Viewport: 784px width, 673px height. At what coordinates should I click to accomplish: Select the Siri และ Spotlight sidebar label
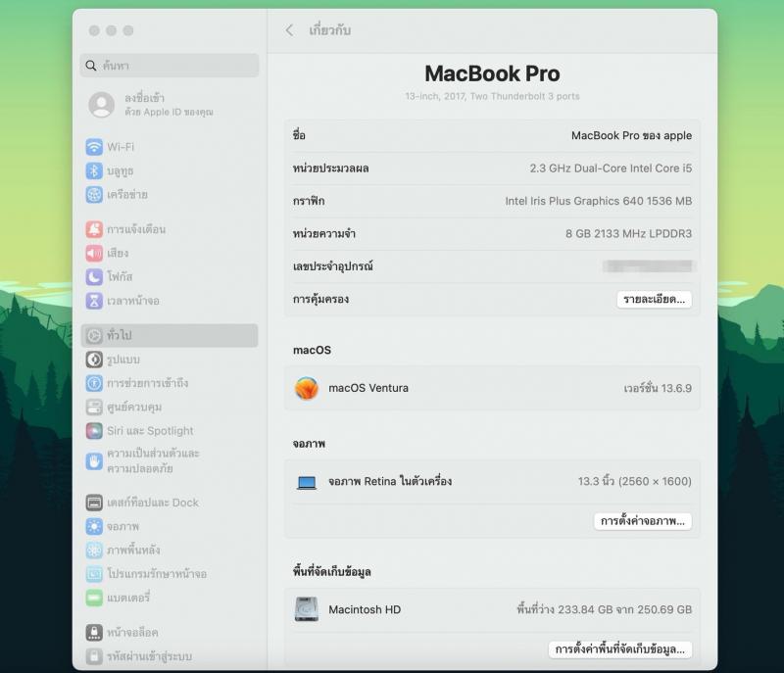tap(150, 431)
